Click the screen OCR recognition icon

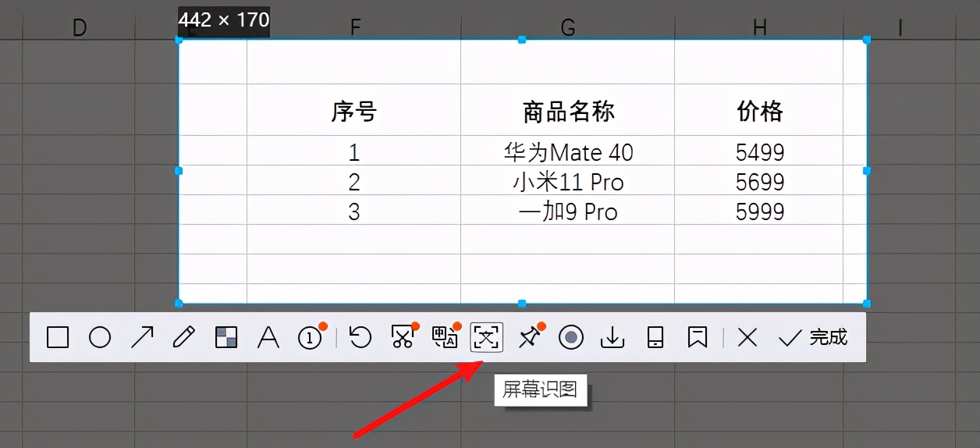487,337
